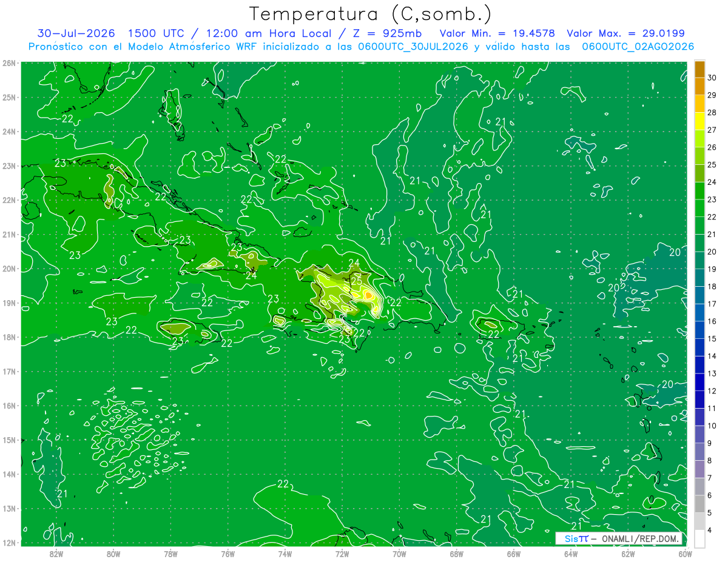
Task: Click the "30" color scale label
Action: (712, 78)
